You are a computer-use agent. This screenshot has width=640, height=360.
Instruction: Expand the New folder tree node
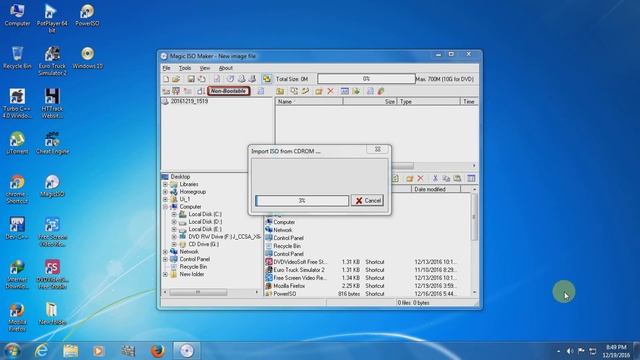tap(165, 274)
